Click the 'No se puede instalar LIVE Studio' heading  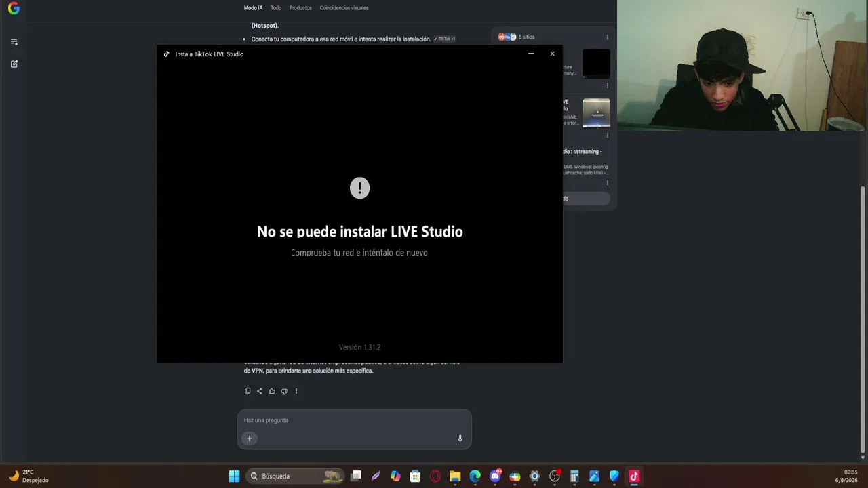coord(359,232)
